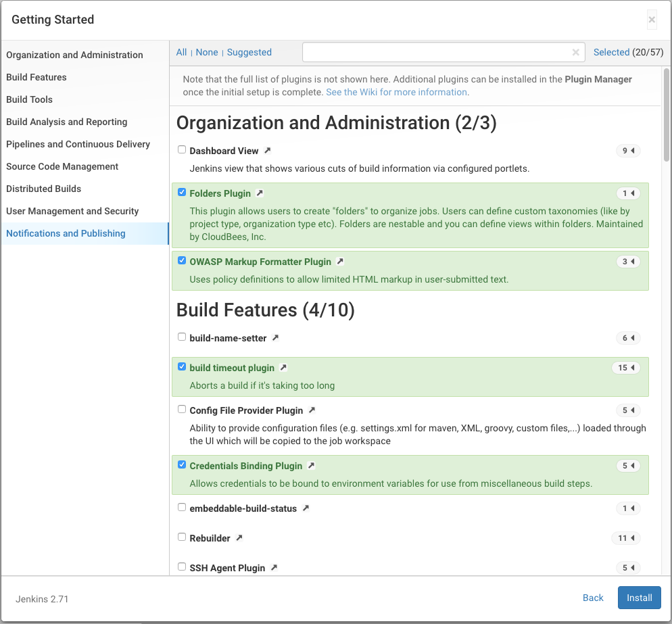Screen dimensions: 672x624
Task: Uncheck the Folders Plugin checkbox
Action: pyautogui.click(x=181, y=192)
